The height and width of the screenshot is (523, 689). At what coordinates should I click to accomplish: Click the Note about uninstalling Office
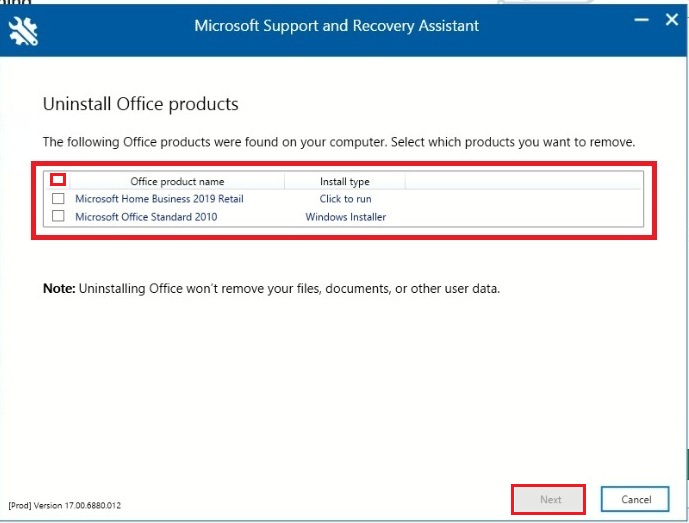[271, 289]
